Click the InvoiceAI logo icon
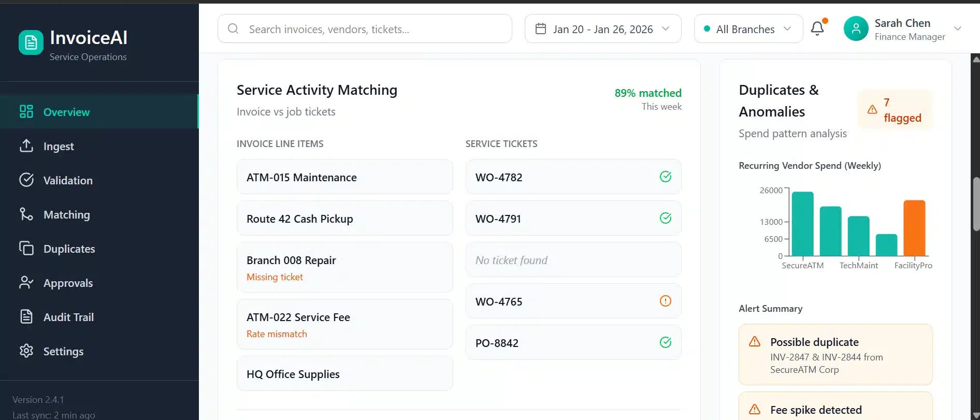This screenshot has height=420, width=980. pos(31,42)
